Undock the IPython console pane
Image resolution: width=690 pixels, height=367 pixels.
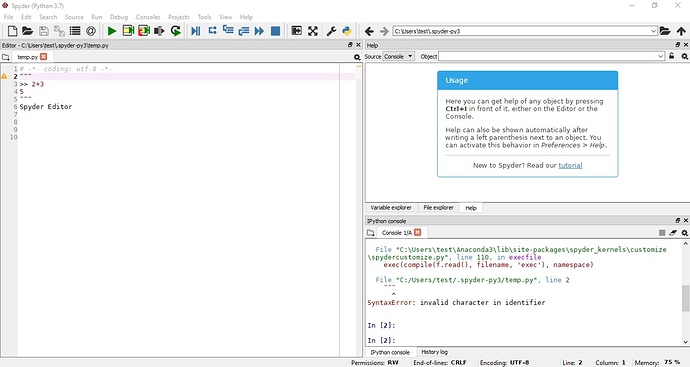(x=678, y=220)
